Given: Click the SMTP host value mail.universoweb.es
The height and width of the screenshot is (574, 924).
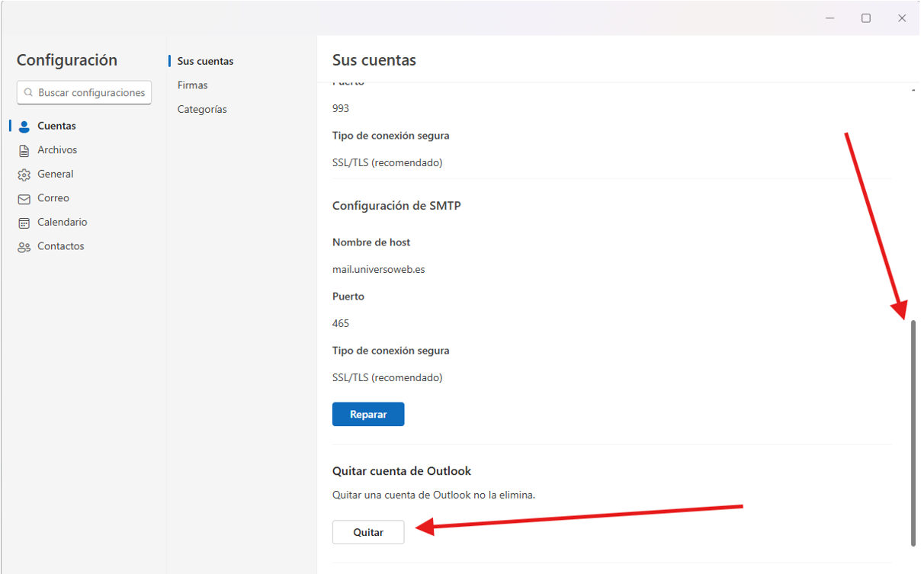Looking at the screenshot, I should click(x=378, y=270).
